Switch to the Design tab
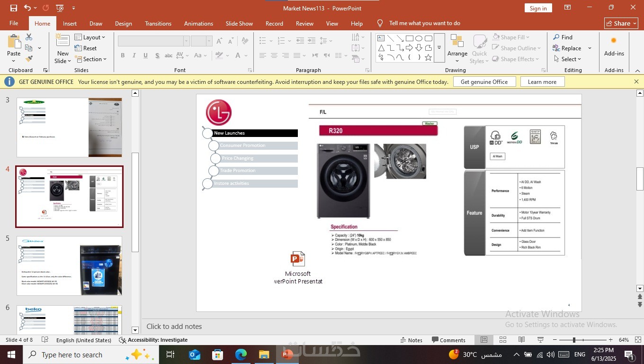The width and height of the screenshot is (644, 364). click(x=123, y=23)
